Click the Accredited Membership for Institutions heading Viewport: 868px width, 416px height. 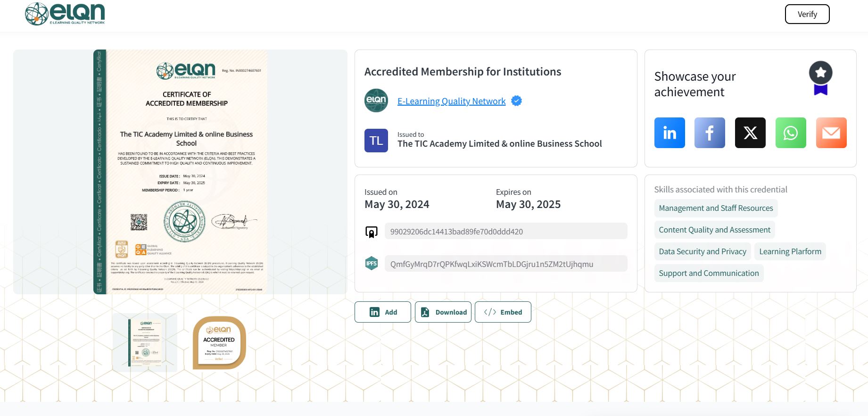pyautogui.click(x=463, y=72)
